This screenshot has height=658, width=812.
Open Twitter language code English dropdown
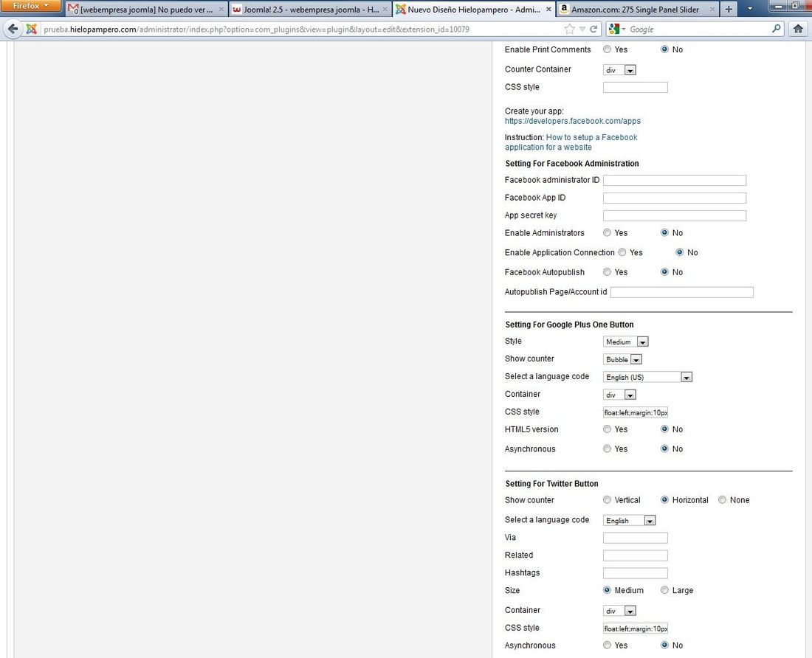[629, 520]
